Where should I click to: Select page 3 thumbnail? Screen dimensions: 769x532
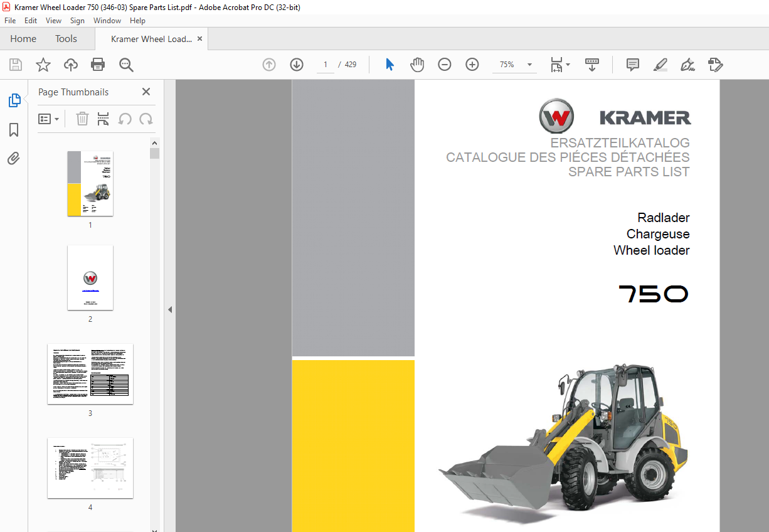pos(90,374)
